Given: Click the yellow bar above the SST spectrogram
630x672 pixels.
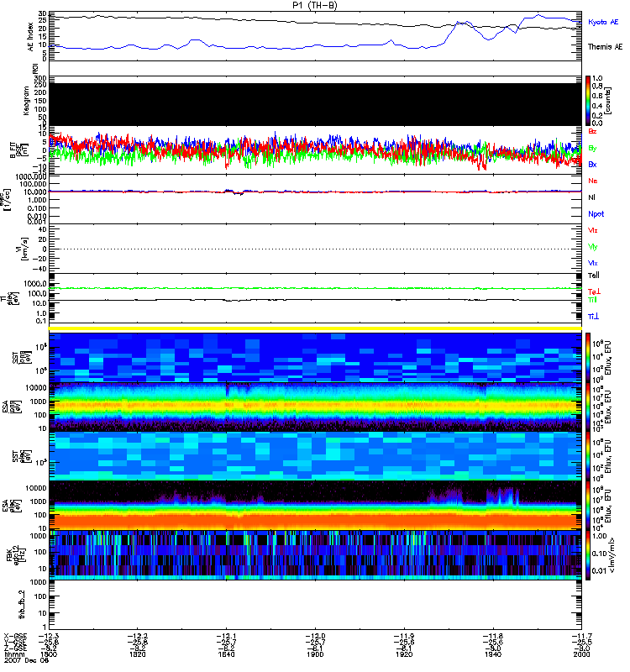Looking at the screenshot, I should point(316,328).
